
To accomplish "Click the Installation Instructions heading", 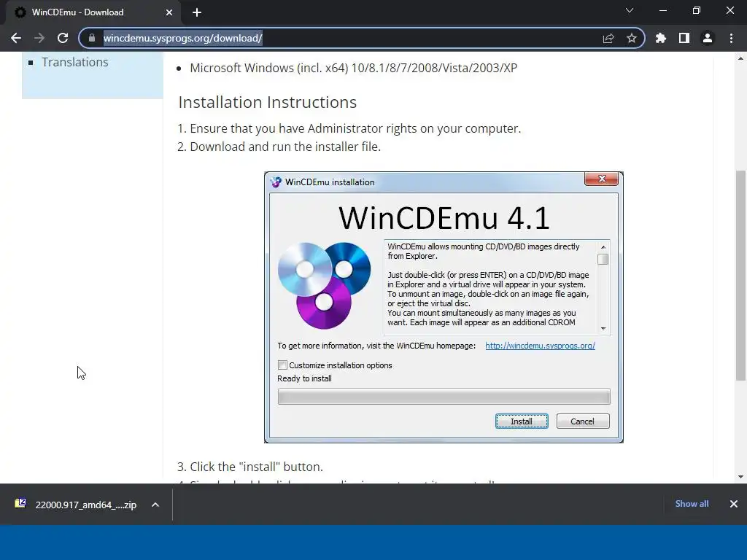I will [267, 102].
